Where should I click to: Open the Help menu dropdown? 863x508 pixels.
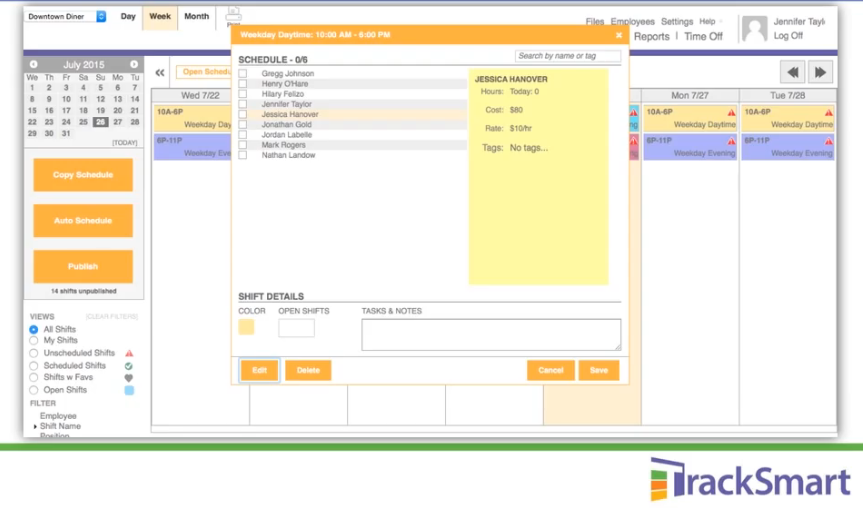tap(711, 21)
